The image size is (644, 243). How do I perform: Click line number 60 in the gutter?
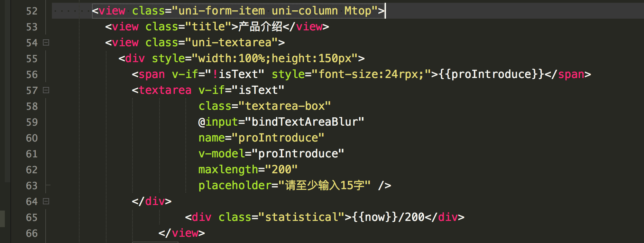(32, 138)
